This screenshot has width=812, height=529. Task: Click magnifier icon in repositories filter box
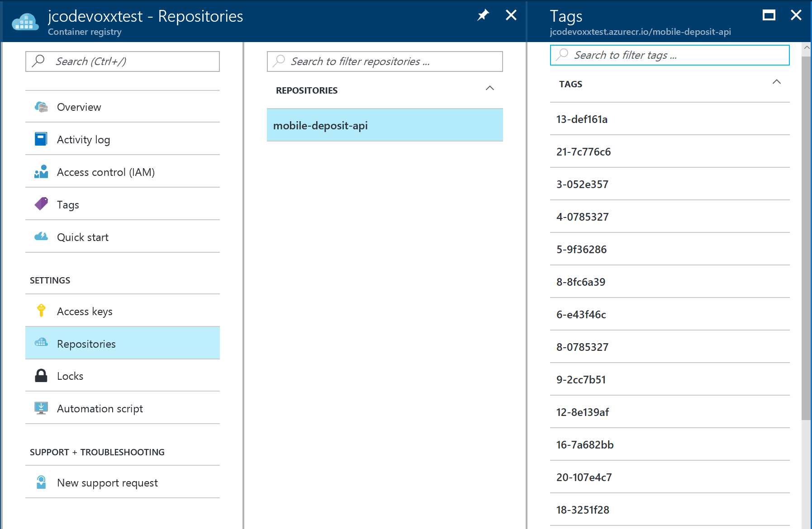coord(280,61)
